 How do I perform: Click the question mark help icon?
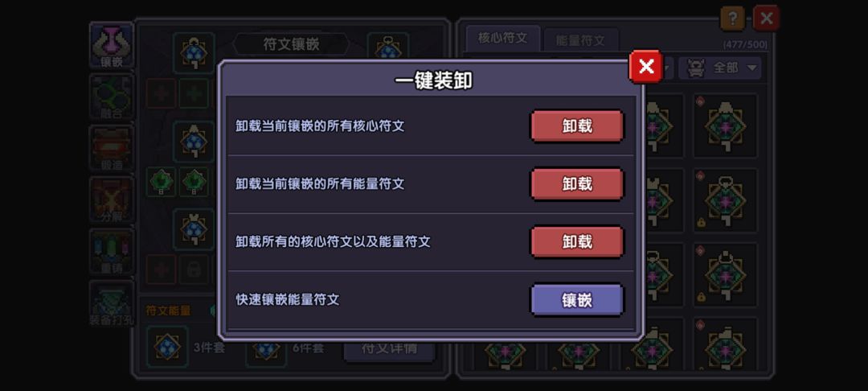732,19
